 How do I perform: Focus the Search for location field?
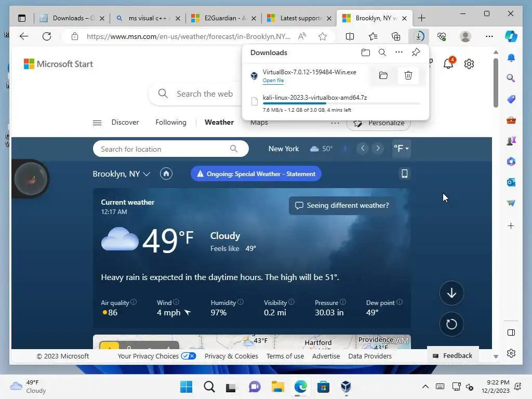click(170, 149)
